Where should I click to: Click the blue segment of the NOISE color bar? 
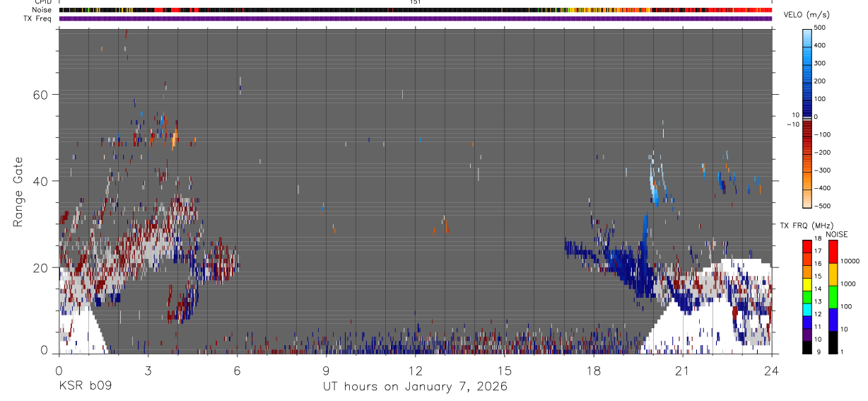tap(833, 319)
